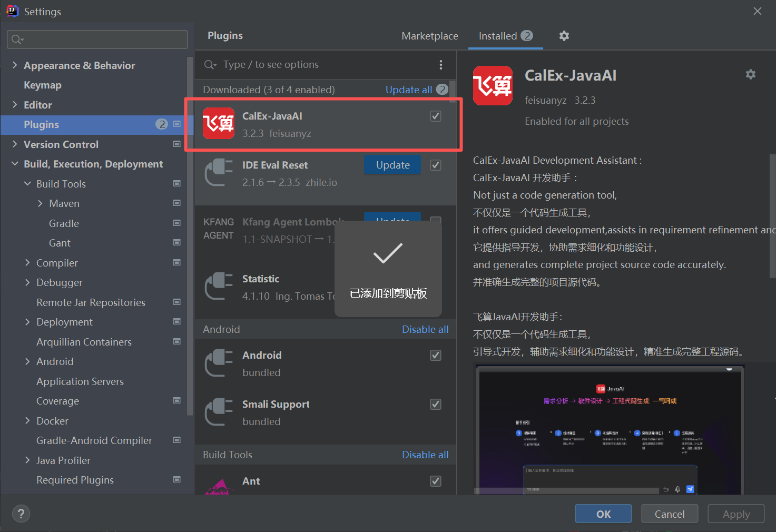
Task: Expand the Appearance & Behavior section
Action: coord(15,65)
